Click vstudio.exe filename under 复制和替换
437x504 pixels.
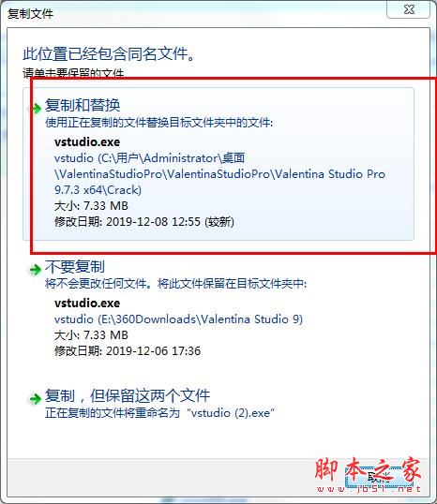(87, 141)
